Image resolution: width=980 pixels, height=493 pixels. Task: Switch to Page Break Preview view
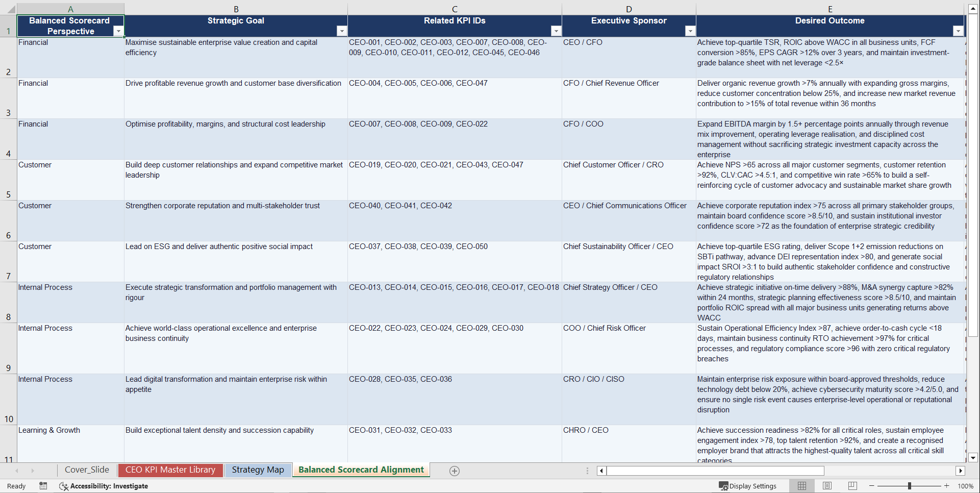(852, 486)
